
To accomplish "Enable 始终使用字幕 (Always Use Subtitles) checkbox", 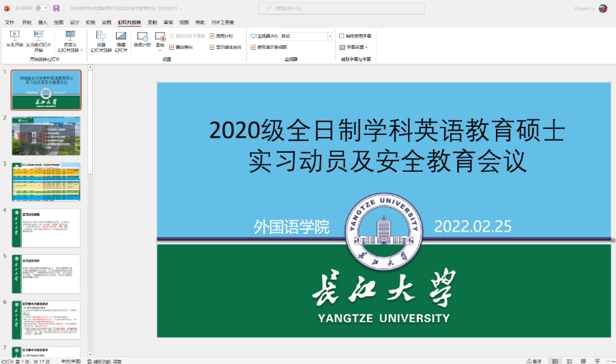I will coord(342,36).
